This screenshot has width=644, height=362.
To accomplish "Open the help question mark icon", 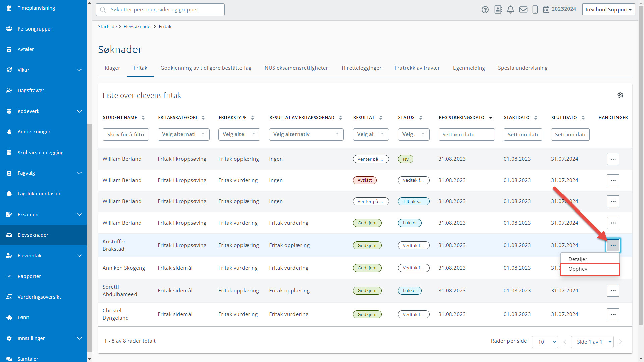I will coord(485,10).
